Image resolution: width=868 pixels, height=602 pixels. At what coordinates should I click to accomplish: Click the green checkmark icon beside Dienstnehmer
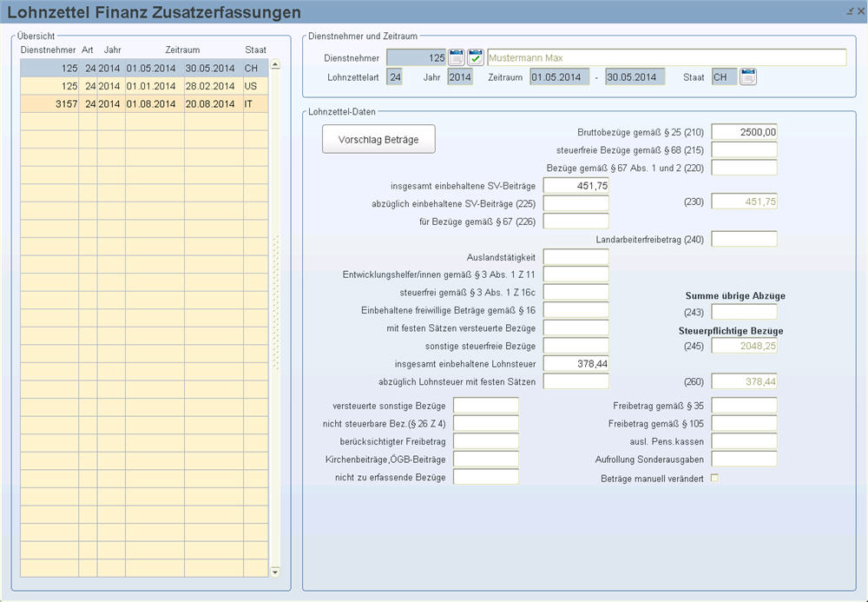[476, 57]
